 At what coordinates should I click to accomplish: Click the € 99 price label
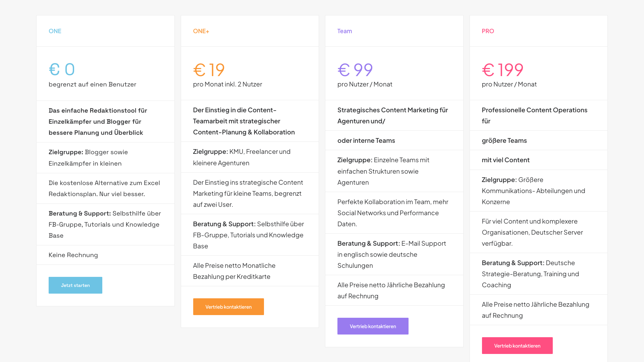point(355,69)
